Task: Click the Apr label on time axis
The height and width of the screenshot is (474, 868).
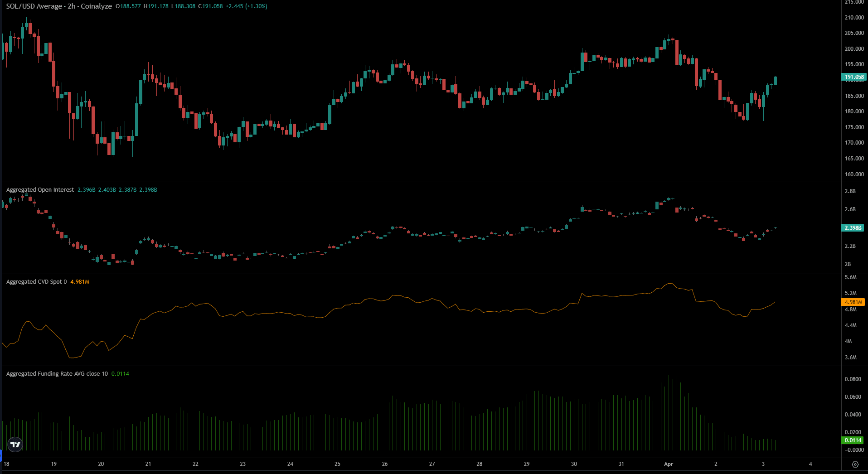Action: click(669, 464)
